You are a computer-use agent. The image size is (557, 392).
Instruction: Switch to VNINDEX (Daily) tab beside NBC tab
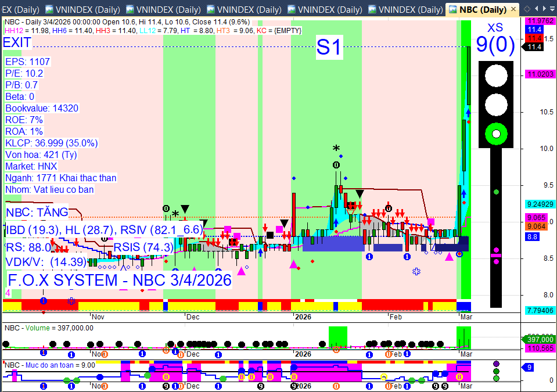coord(405,10)
